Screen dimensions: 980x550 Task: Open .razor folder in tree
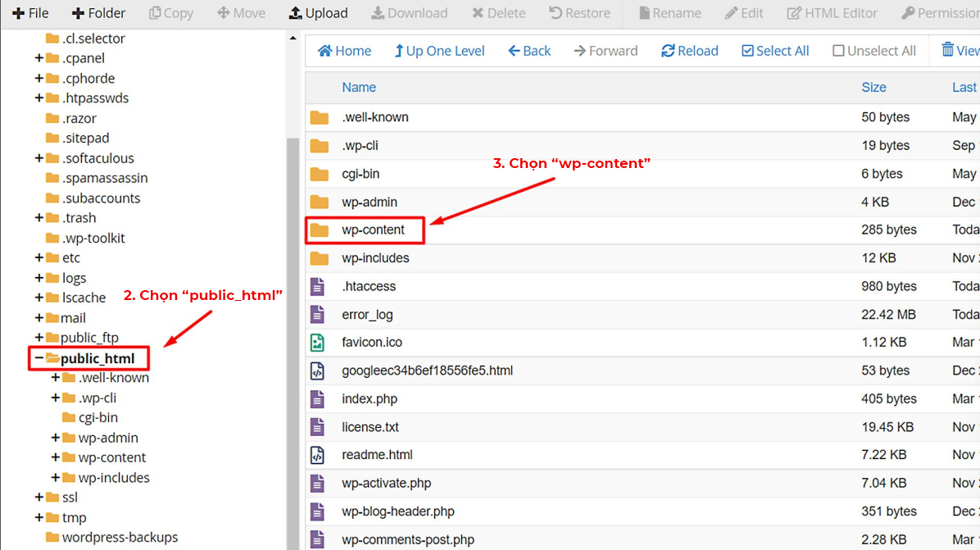(x=71, y=118)
